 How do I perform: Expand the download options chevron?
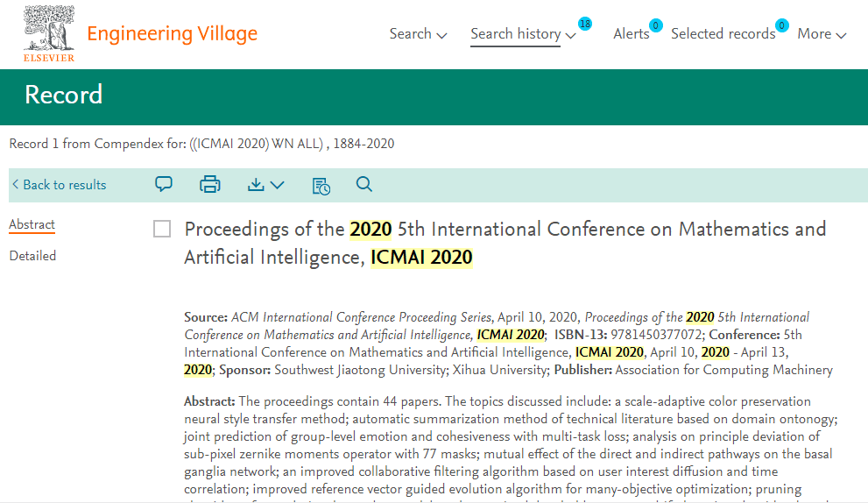point(278,185)
